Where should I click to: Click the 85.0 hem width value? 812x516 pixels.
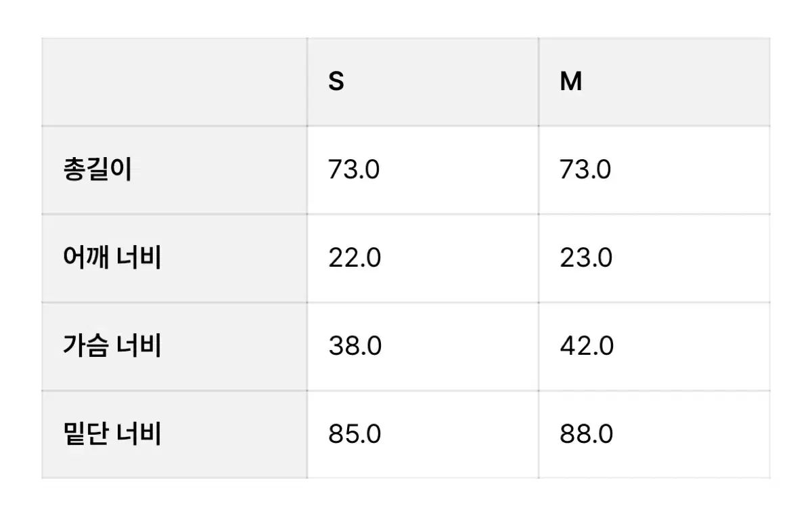coord(355,434)
